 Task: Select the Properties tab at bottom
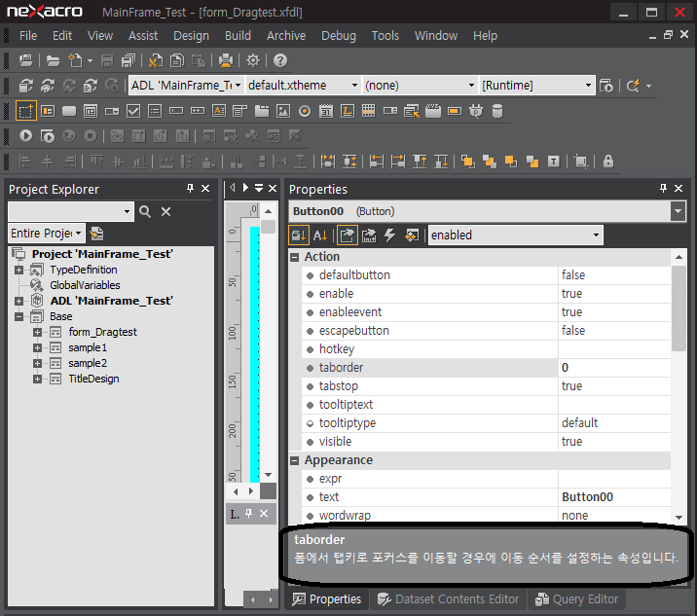(326, 599)
